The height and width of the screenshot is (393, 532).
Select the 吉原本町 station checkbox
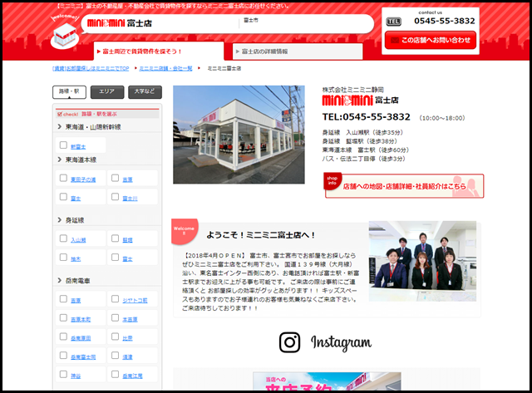pyautogui.click(x=63, y=317)
